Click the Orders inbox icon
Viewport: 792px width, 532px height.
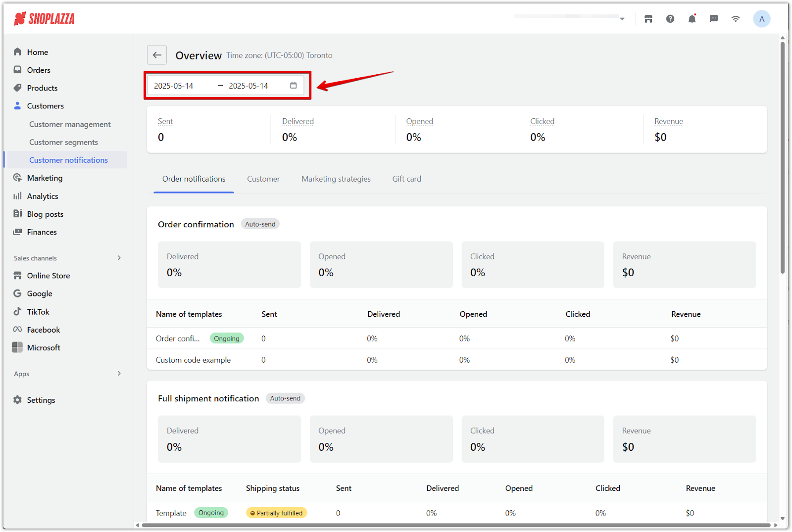(17, 70)
